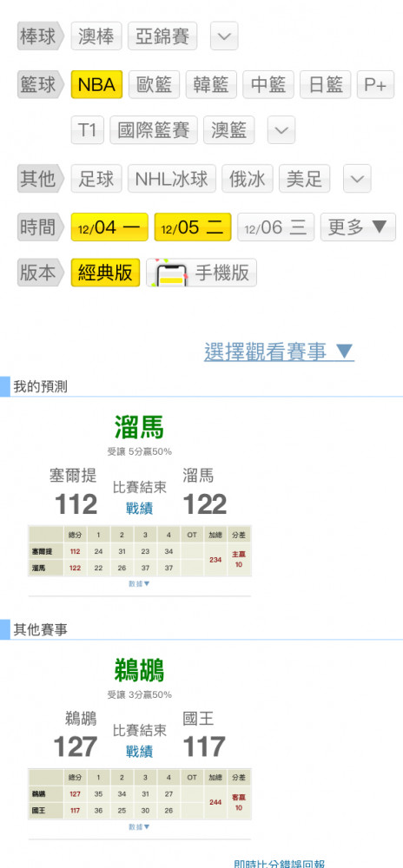Click the green 鵜鶘 prediction heading

point(140,670)
